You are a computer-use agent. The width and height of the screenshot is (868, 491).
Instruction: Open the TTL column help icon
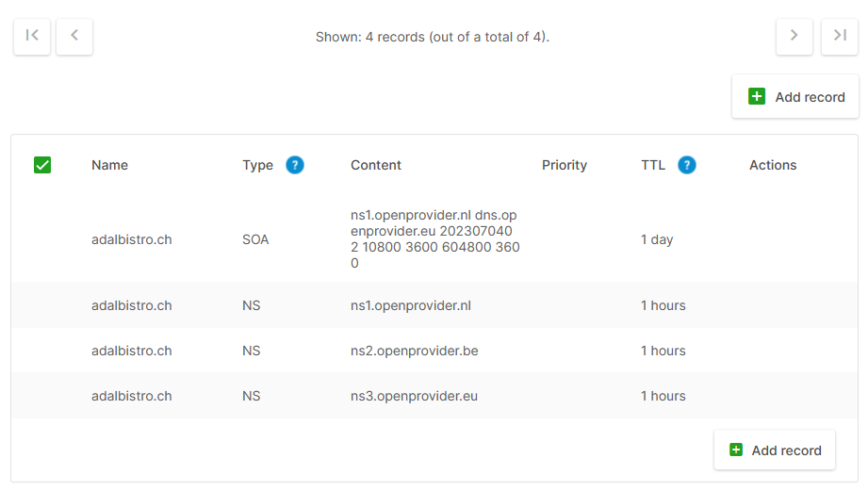(687, 165)
